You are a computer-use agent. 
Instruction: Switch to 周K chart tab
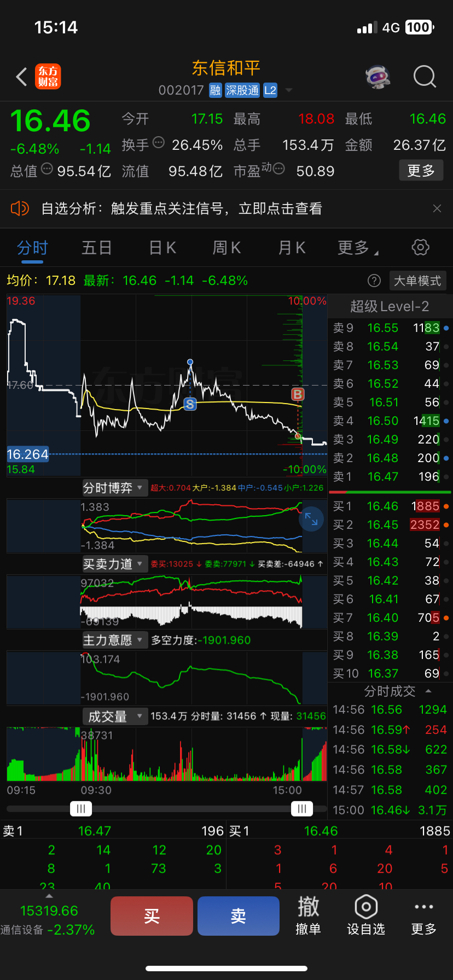click(226, 248)
